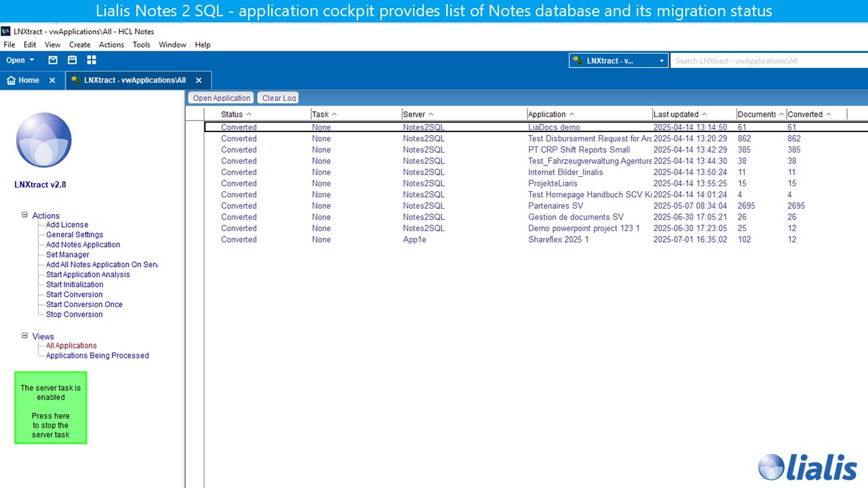
Task: Click the HCL Notes title bar icon
Action: [6, 31]
